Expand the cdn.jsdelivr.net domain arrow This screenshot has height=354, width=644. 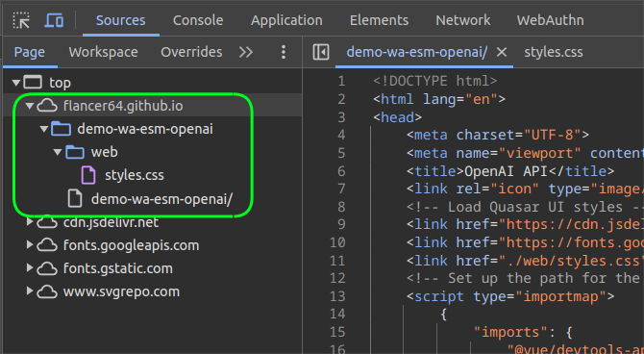click(x=30, y=222)
